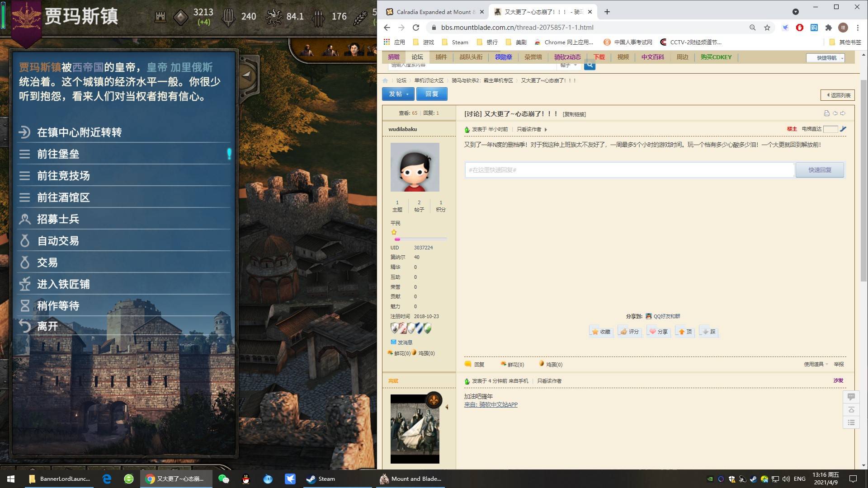The width and height of the screenshot is (868, 488).
Task: Open the 插件 nav tab
Action: coord(441,57)
